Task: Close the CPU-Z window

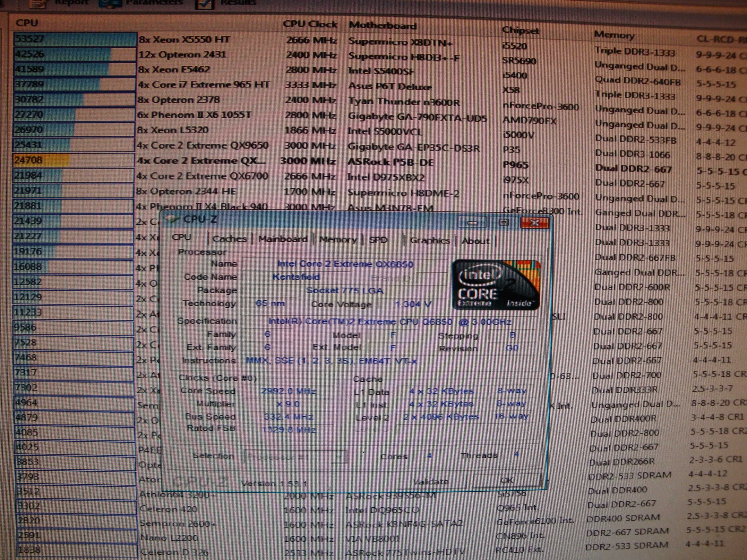Action: [535, 223]
